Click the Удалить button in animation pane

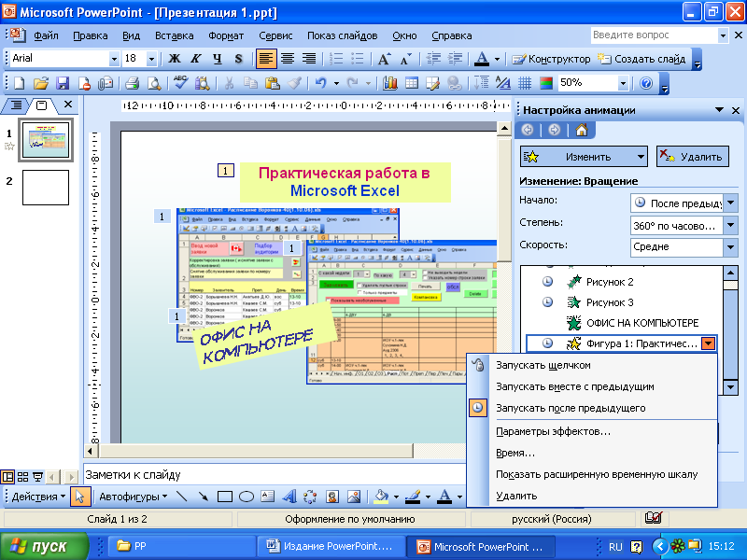692,157
